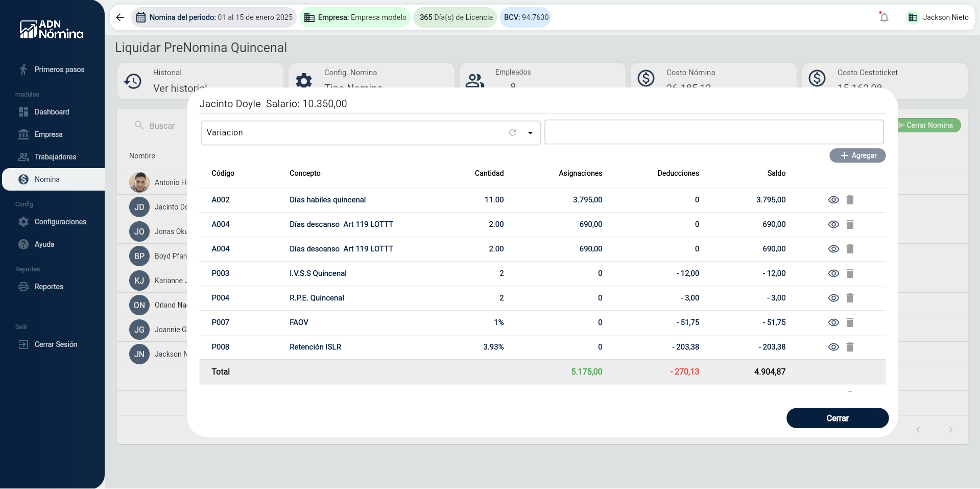
Task: Delete the P007 FAOV row
Action: click(850, 322)
